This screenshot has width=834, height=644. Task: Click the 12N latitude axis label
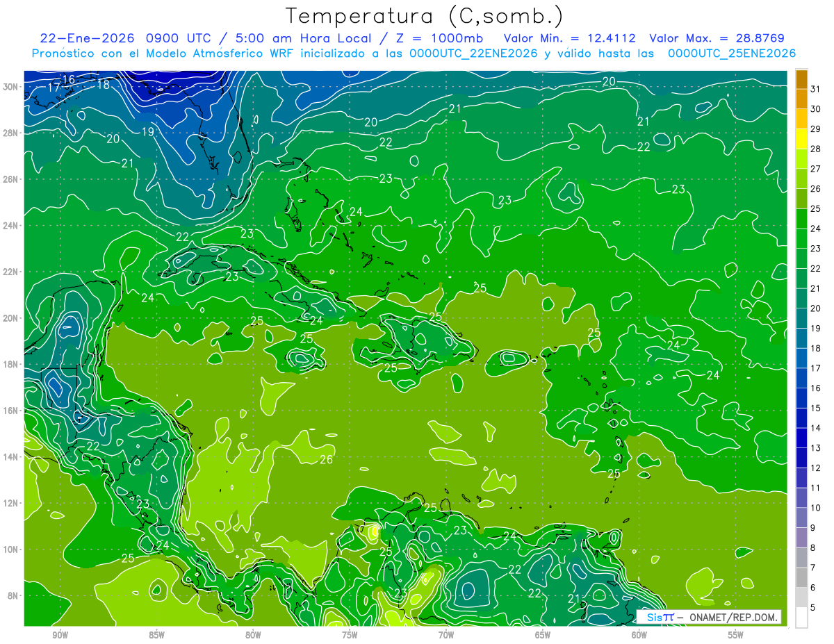point(11,503)
